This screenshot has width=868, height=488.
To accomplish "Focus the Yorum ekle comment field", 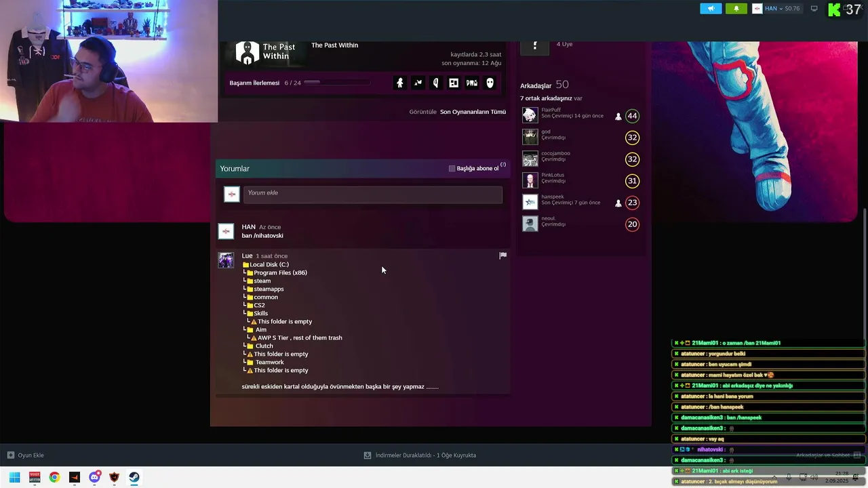I will 373,194.
